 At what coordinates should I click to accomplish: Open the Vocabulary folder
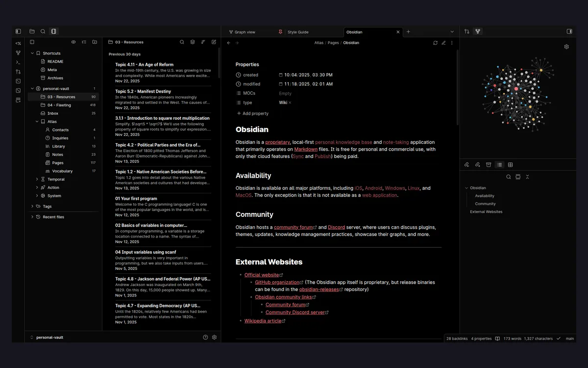coord(63,171)
